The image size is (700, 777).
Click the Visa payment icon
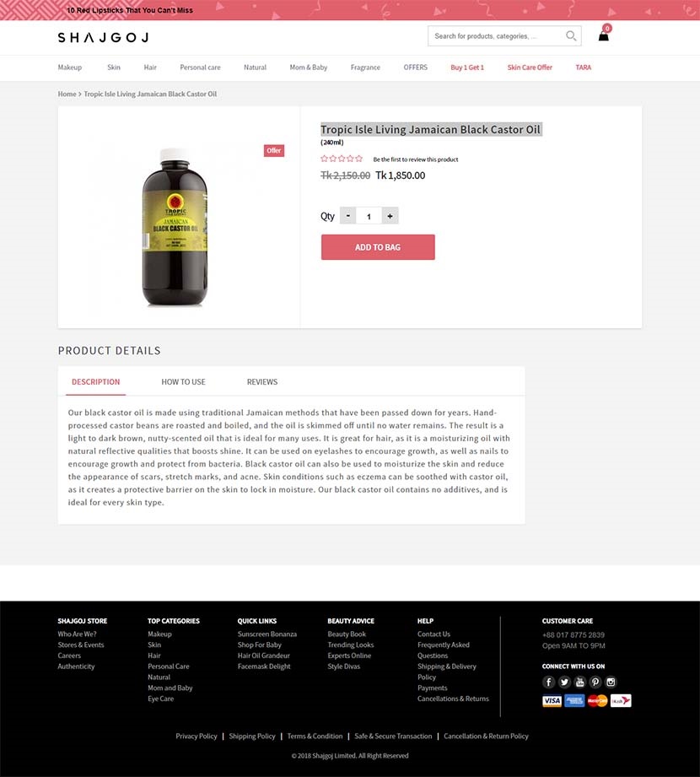pyautogui.click(x=552, y=701)
